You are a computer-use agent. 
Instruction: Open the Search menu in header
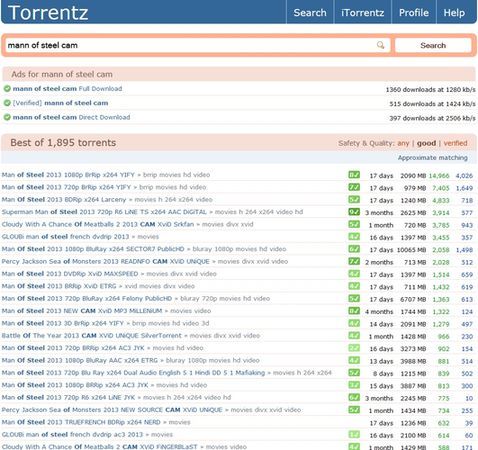pyautogui.click(x=310, y=12)
